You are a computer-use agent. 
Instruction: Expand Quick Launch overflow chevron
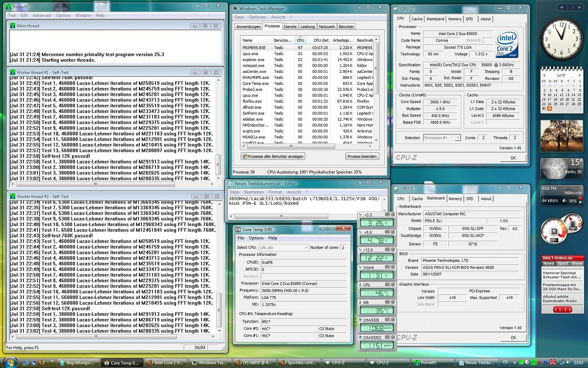pyautogui.click(x=52, y=361)
